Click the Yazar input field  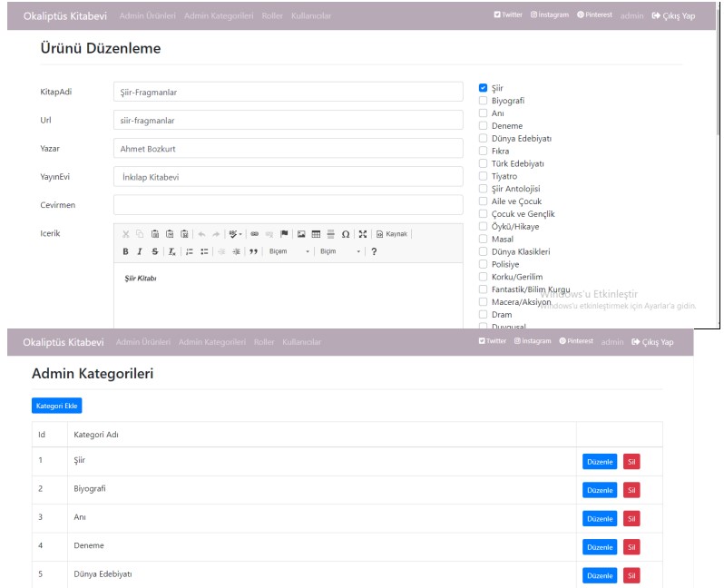pyautogui.click(x=289, y=148)
